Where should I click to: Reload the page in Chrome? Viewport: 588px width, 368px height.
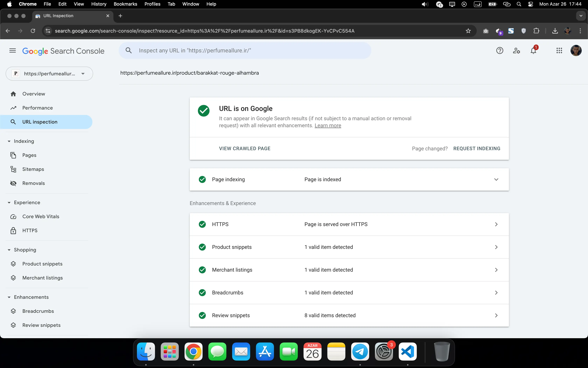tap(33, 31)
